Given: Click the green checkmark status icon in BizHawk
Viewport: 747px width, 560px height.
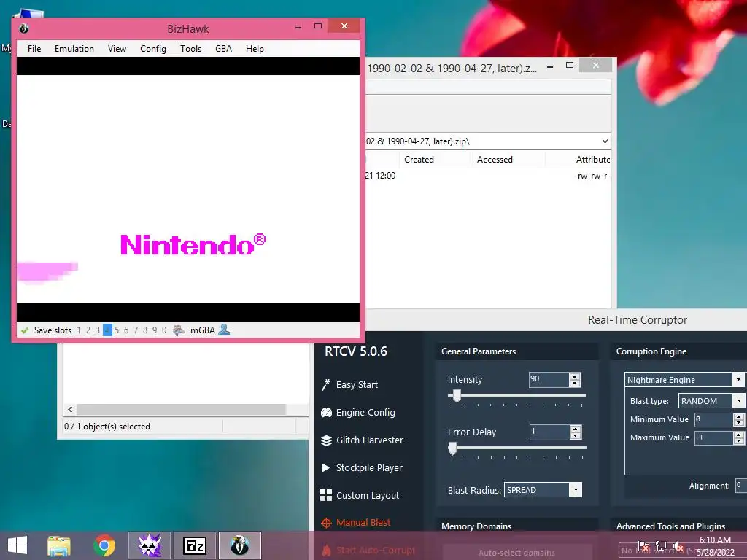Looking at the screenshot, I should pyautogui.click(x=24, y=330).
